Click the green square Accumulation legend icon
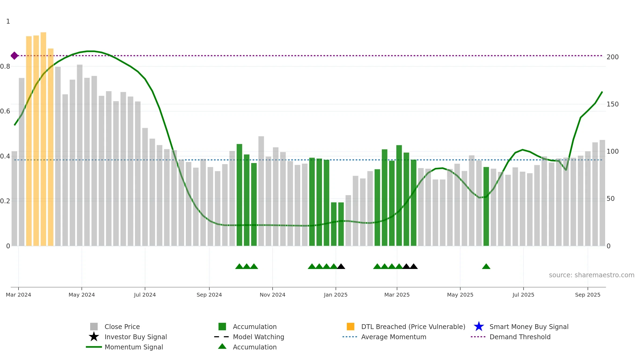 (222, 327)
